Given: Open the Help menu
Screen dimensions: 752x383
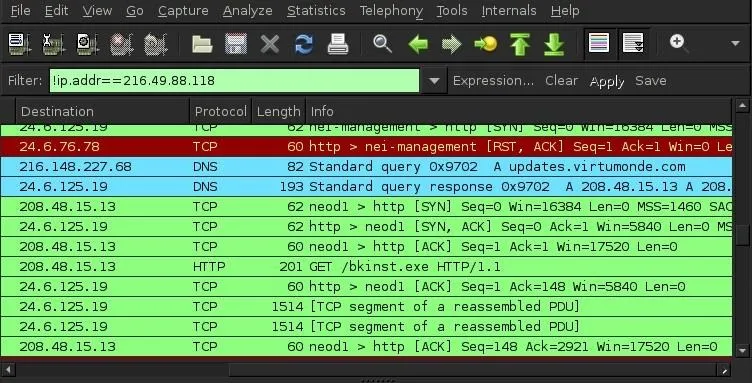Looking at the screenshot, I should (565, 11).
